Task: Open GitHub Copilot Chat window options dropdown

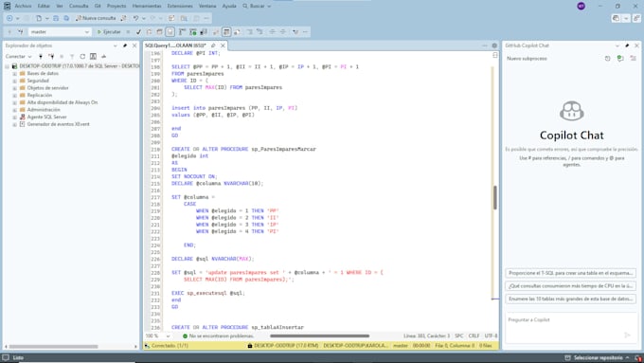Action: (617, 45)
